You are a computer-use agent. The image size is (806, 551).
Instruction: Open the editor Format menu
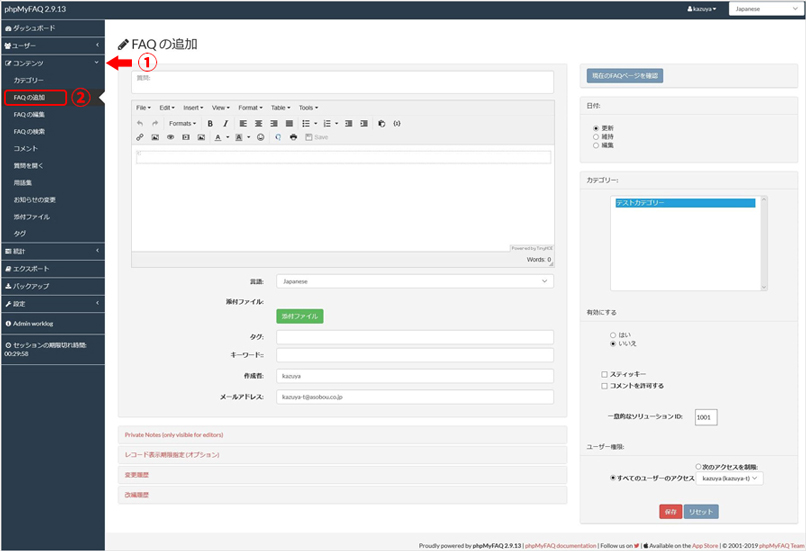[250, 108]
